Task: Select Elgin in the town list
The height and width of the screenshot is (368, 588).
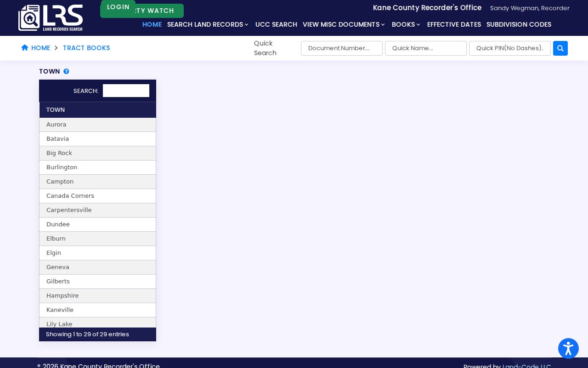Action: [x=97, y=253]
